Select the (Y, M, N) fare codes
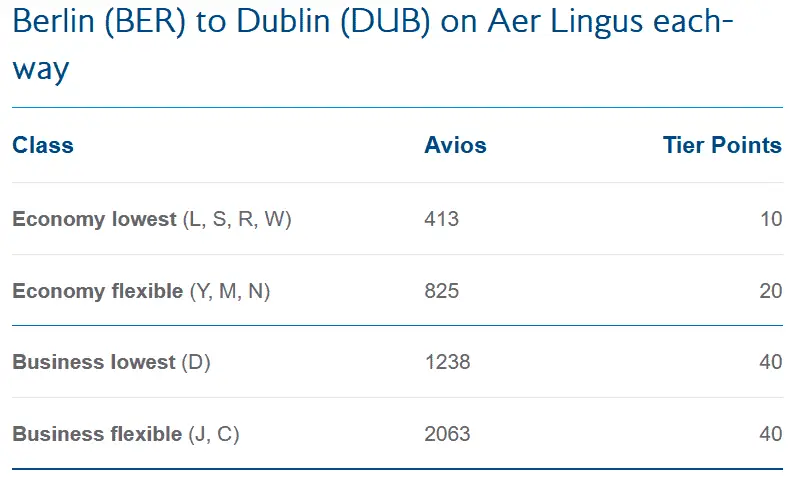The width and height of the screenshot is (795, 478). (230, 291)
